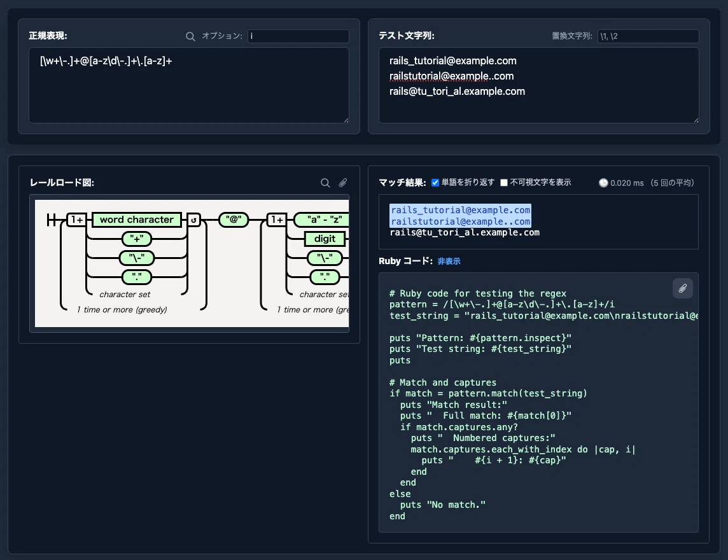Click the unmatched rails@tu_tori_al.example.com result line
Screen dimensions: 728x560
point(465,233)
